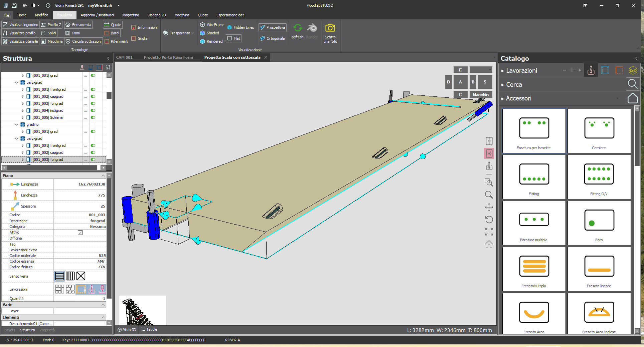Activate the pan (move arrows) viewport tool
The height and width of the screenshot is (347, 644).
pyautogui.click(x=489, y=207)
